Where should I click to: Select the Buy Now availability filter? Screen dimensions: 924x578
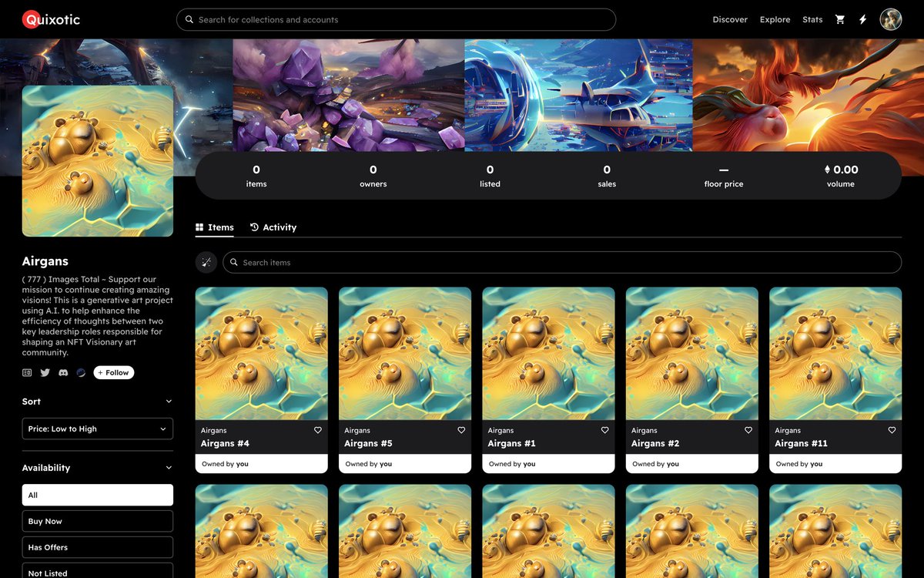pyautogui.click(x=98, y=521)
